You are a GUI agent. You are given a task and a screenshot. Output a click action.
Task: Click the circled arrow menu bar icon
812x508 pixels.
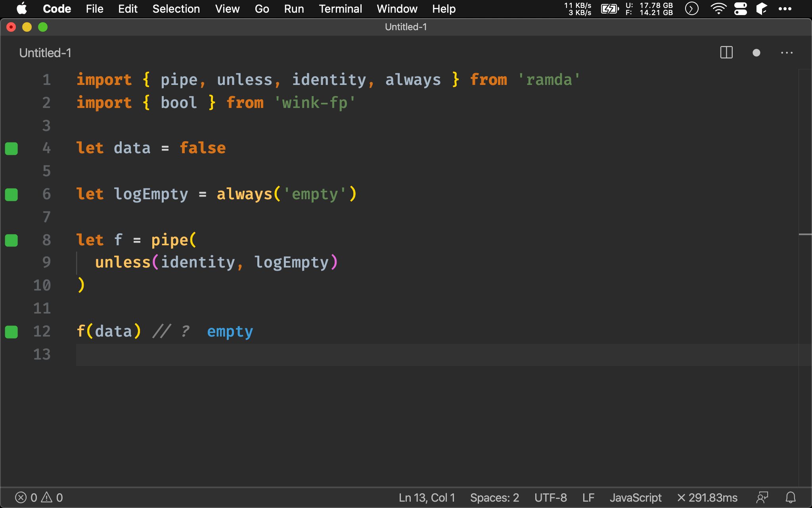coord(691,9)
